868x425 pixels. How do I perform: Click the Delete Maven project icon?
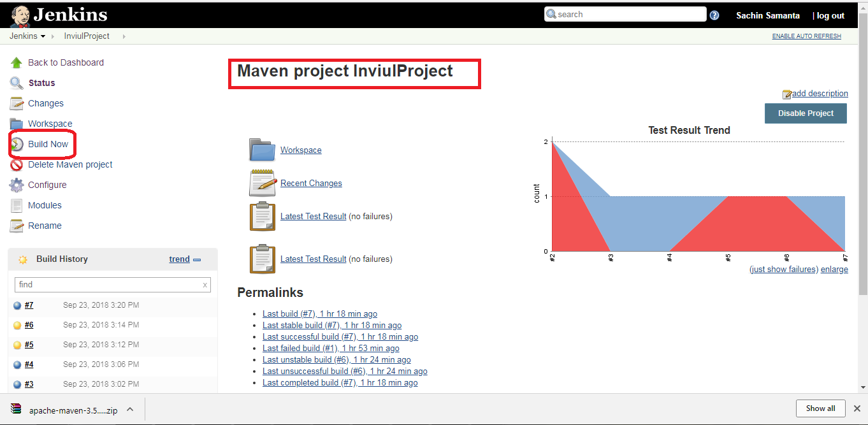point(17,164)
